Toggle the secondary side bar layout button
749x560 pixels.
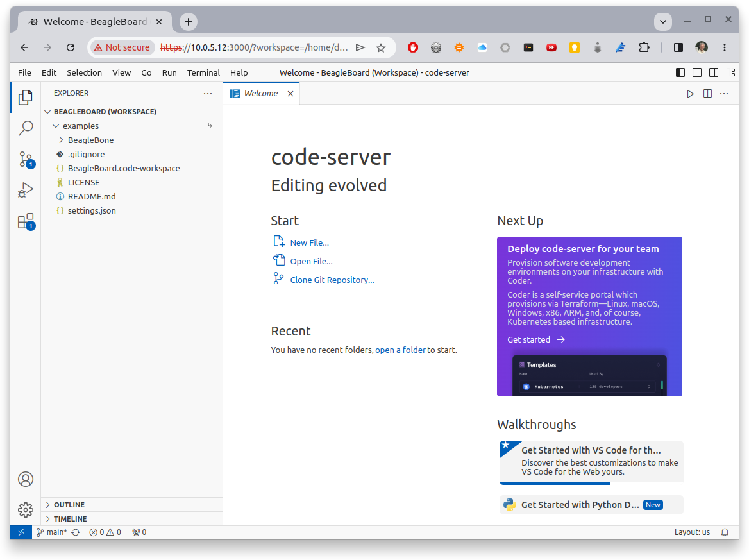(x=713, y=72)
